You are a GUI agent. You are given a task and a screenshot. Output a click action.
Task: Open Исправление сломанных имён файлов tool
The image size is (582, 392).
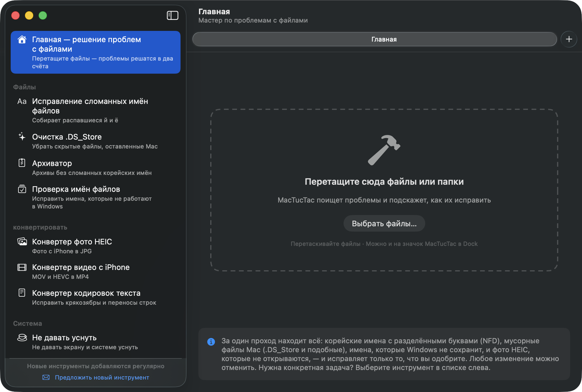[x=96, y=110]
